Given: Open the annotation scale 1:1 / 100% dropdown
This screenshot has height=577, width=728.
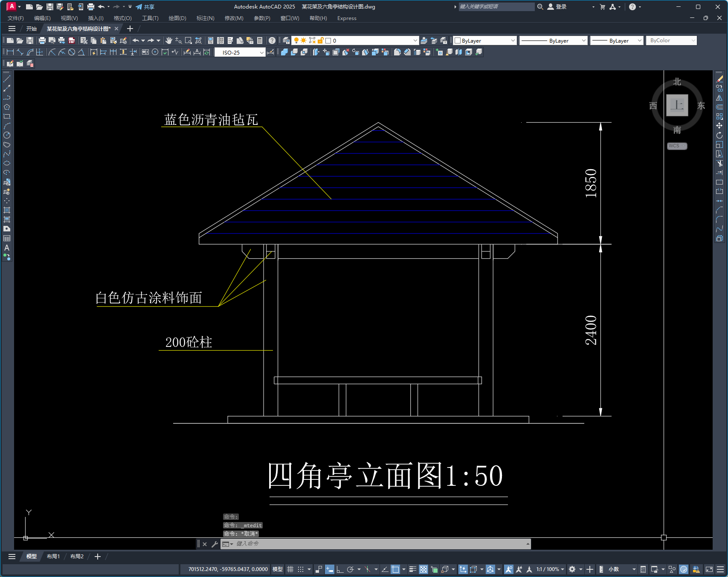Looking at the screenshot, I should click(550, 569).
